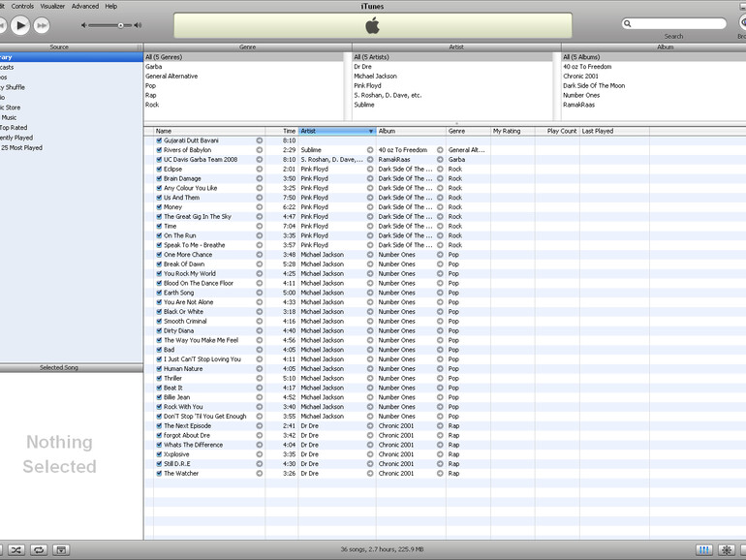Uncheck the One More Chance checkbox
Image resolution: width=746 pixels, height=560 pixels.
tap(160, 255)
